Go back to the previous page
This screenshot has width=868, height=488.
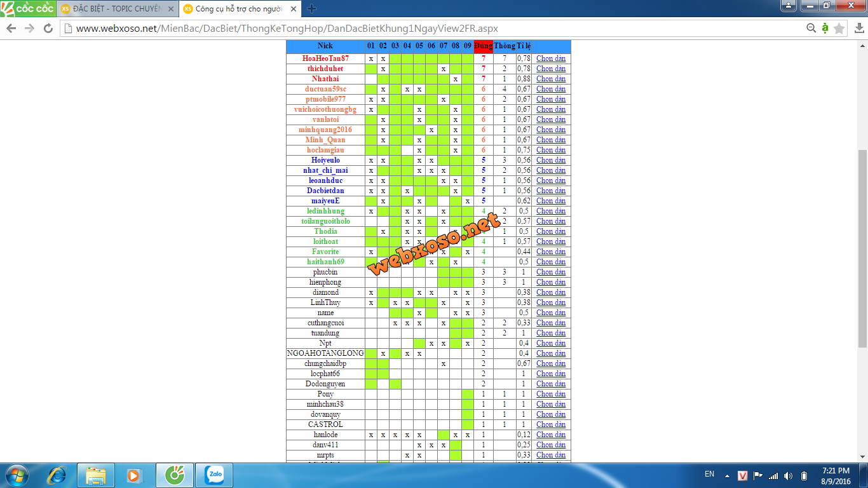click(11, 28)
